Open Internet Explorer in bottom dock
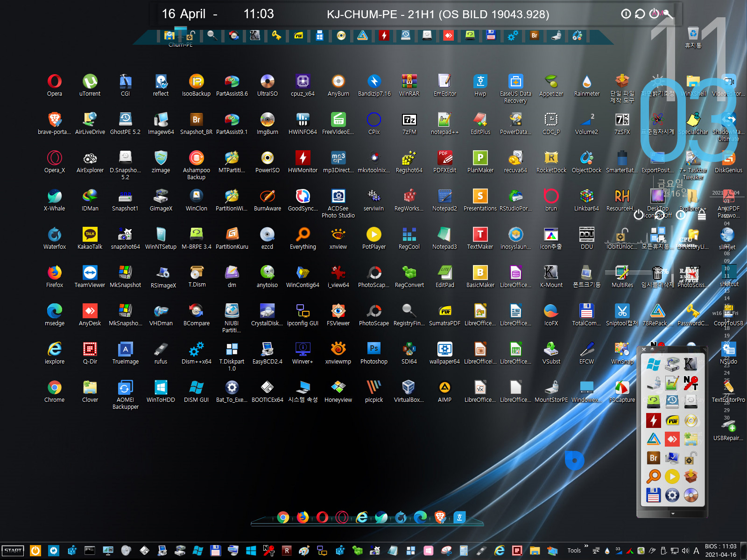This screenshot has height=560, width=747. tap(361, 517)
